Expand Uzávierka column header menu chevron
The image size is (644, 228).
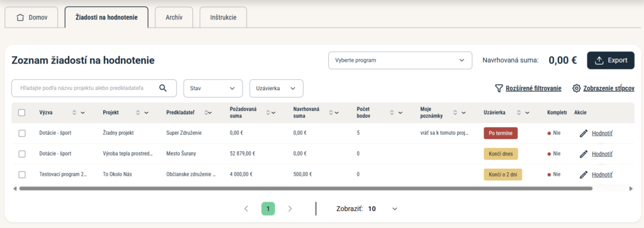click(528, 112)
